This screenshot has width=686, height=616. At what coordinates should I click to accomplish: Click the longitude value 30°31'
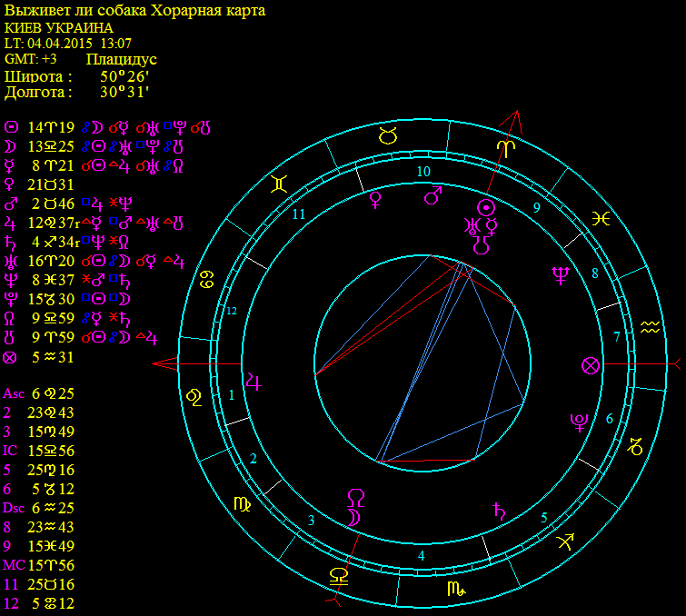pos(124,92)
